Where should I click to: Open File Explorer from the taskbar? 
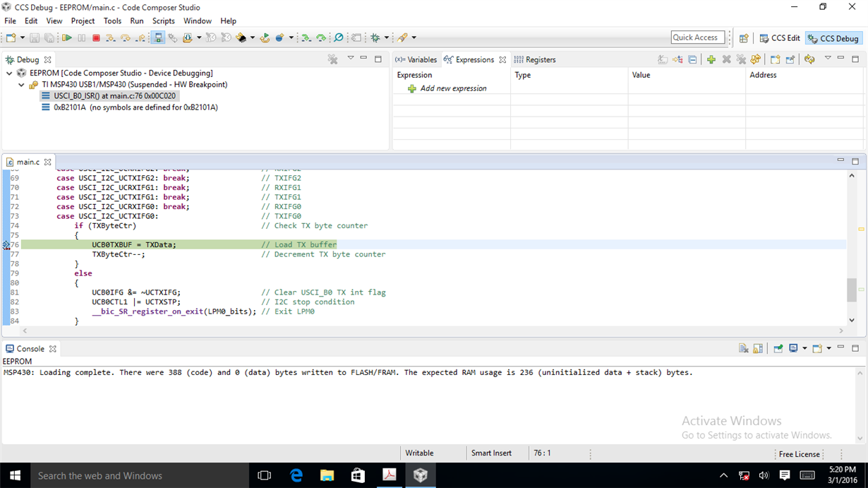tap(327, 475)
